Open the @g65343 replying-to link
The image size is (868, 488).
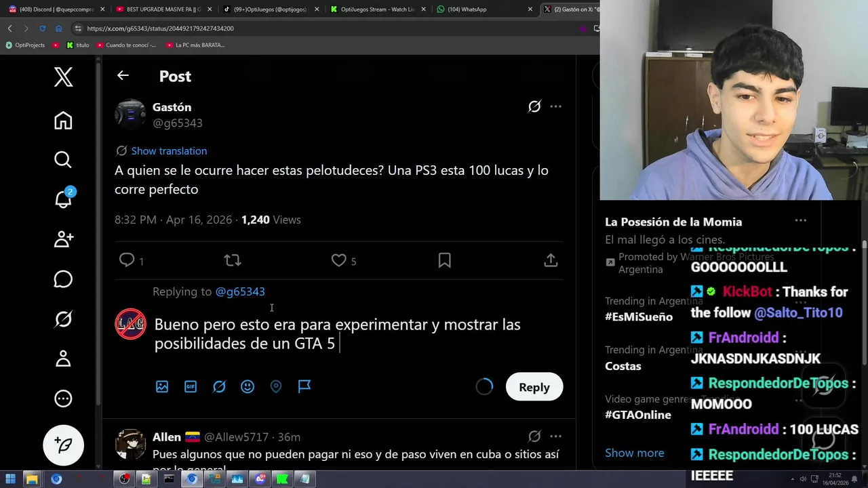(240, 291)
